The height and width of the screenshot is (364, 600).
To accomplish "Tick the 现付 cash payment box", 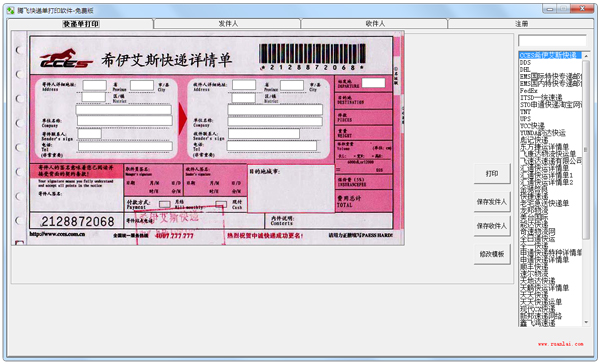I will pos(221,204).
